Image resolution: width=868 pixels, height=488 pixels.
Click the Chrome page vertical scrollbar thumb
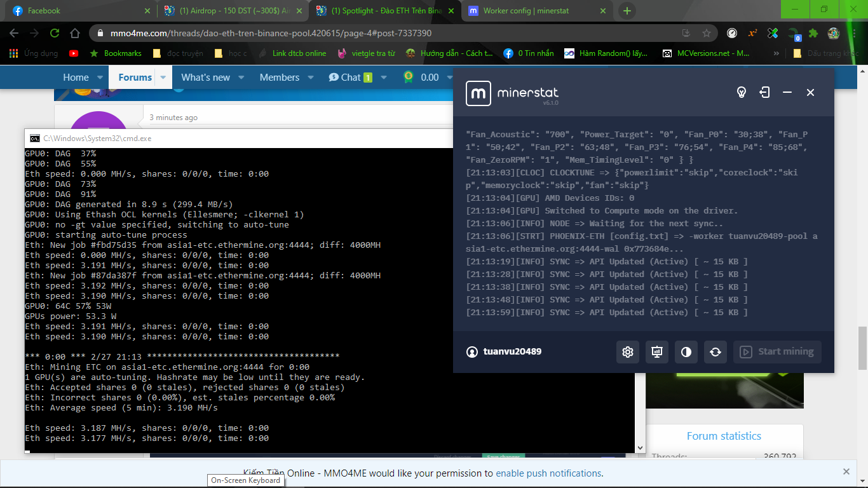[862, 348]
